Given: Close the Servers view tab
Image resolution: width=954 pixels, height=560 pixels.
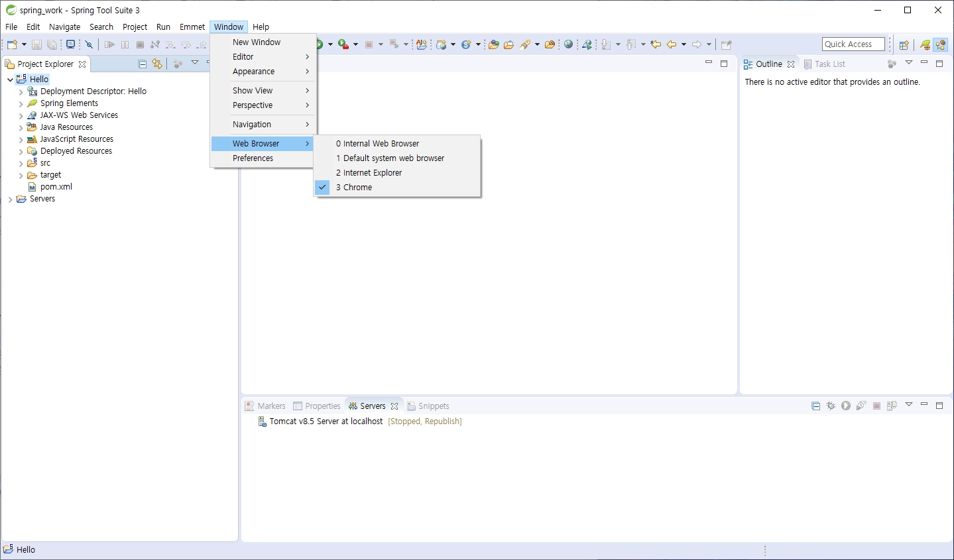Looking at the screenshot, I should click(x=394, y=406).
